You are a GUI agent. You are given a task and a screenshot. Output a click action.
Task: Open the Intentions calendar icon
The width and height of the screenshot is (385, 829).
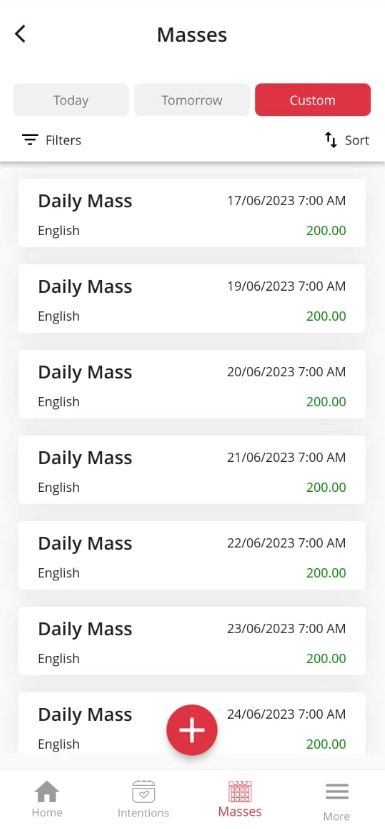[143, 792]
